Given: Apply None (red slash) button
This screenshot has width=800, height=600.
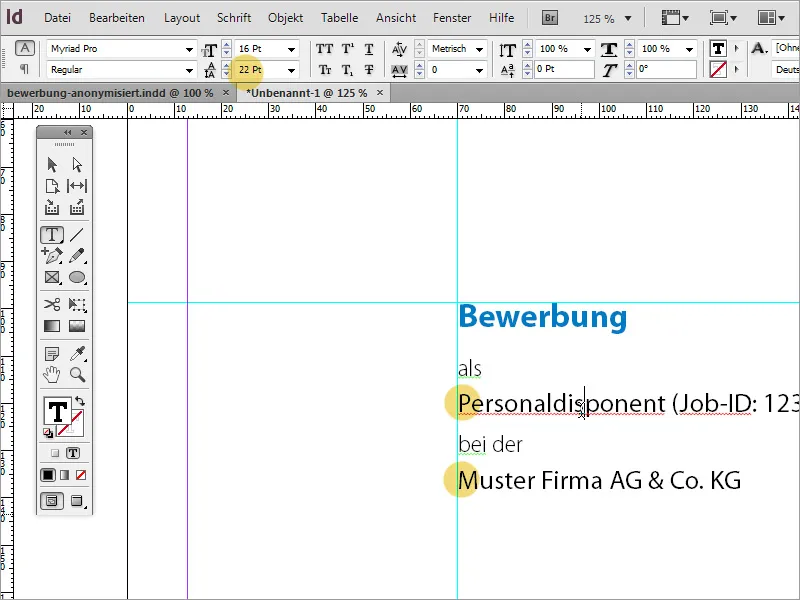Looking at the screenshot, I should [x=81, y=476].
